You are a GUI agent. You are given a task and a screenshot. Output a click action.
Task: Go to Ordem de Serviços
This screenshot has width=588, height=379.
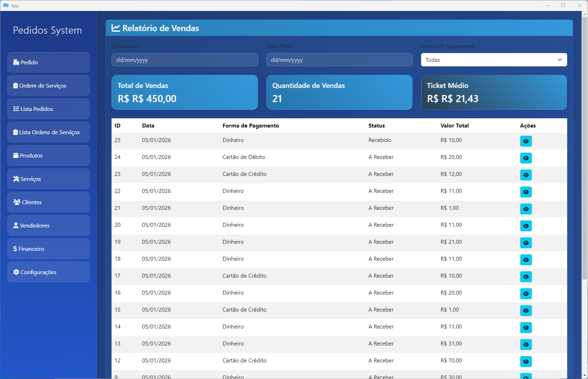(48, 85)
